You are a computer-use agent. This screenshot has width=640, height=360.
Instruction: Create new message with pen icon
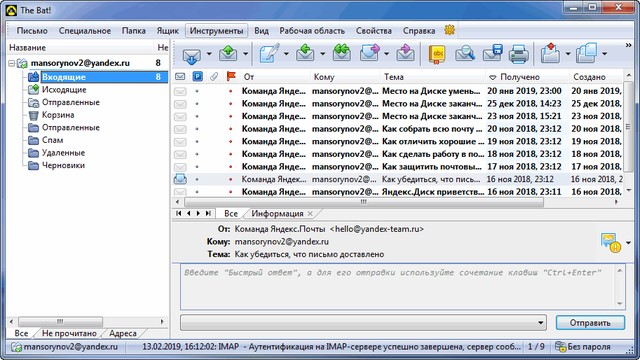(269, 53)
